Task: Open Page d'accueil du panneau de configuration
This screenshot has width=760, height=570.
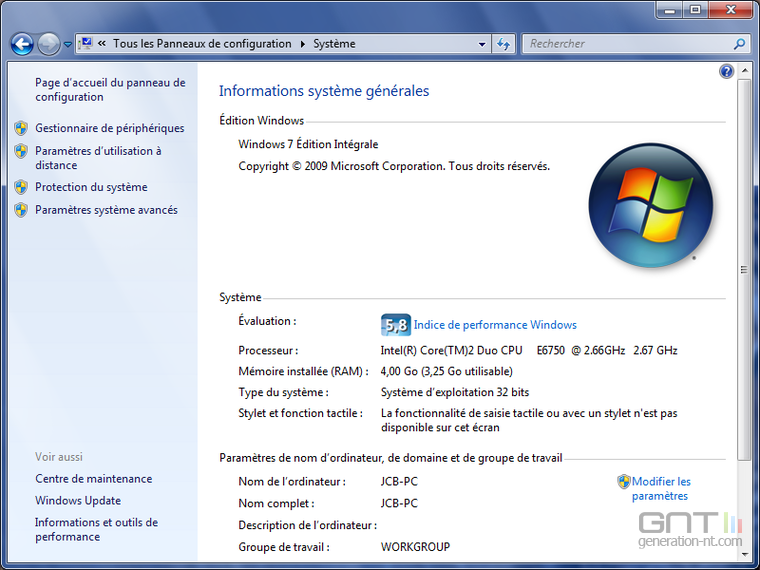Action: (x=110, y=90)
